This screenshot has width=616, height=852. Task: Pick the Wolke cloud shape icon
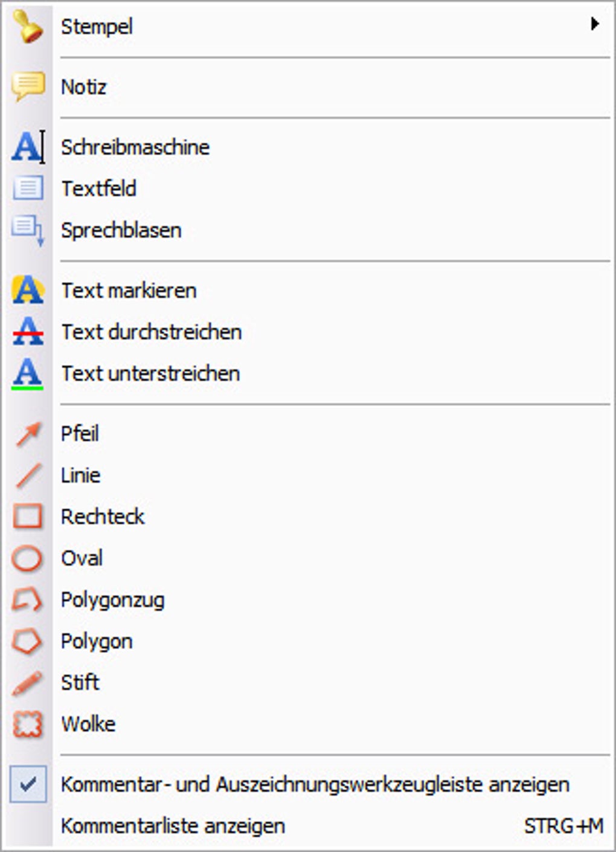[28, 724]
